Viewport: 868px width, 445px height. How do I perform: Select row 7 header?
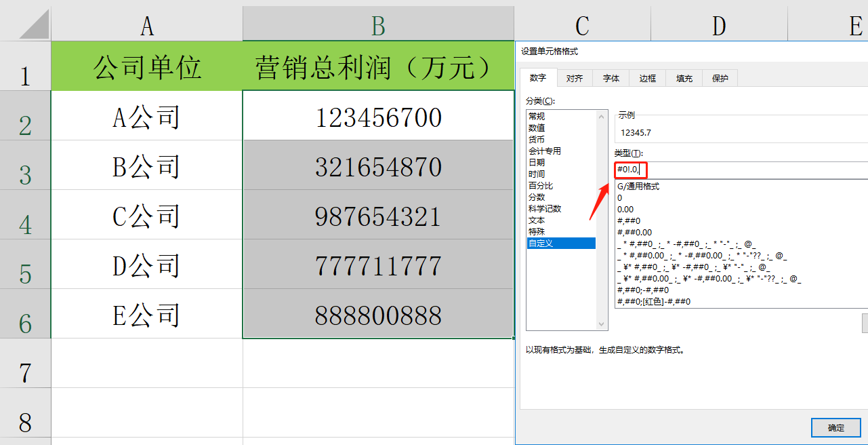pyautogui.click(x=25, y=363)
